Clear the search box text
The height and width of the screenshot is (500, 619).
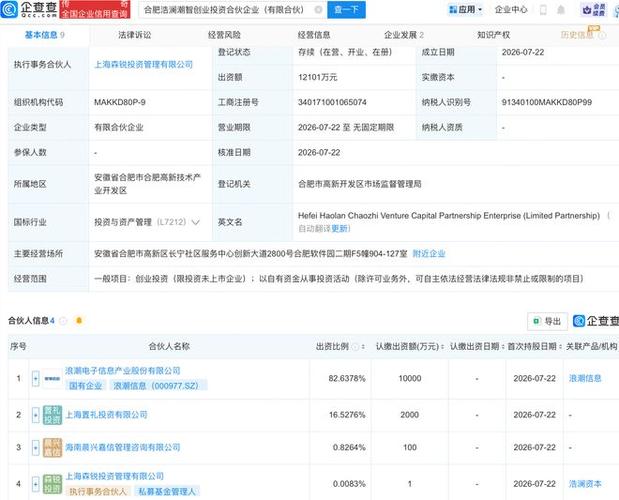[x=318, y=9]
